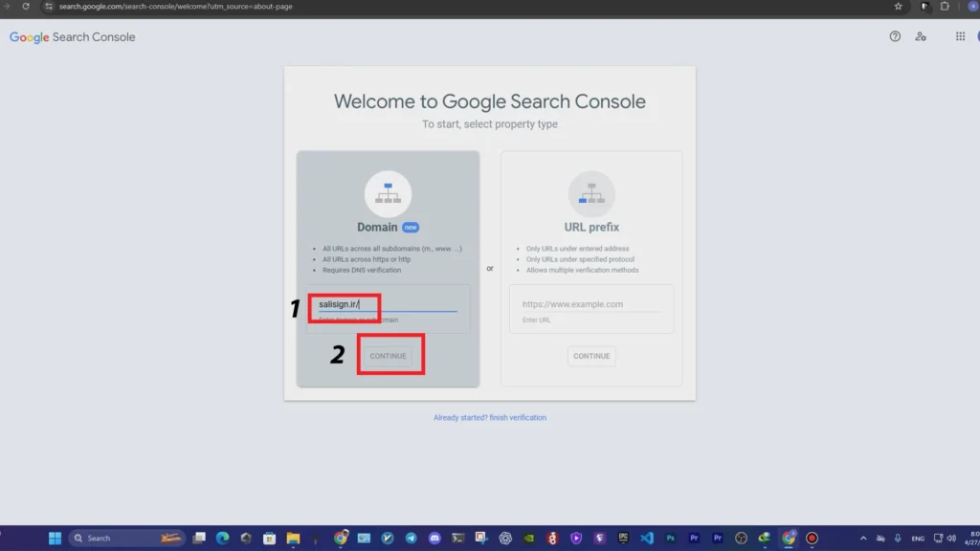Click the Google Search Console logo
Image resolution: width=980 pixels, height=551 pixels.
pyautogui.click(x=73, y=37)
